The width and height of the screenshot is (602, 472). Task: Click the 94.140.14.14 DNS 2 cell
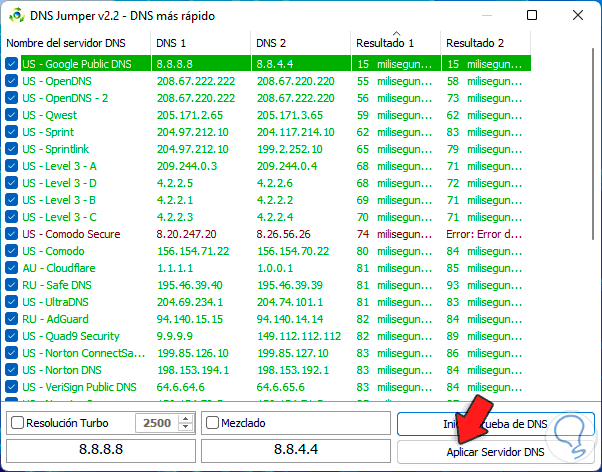coord(290,319)
